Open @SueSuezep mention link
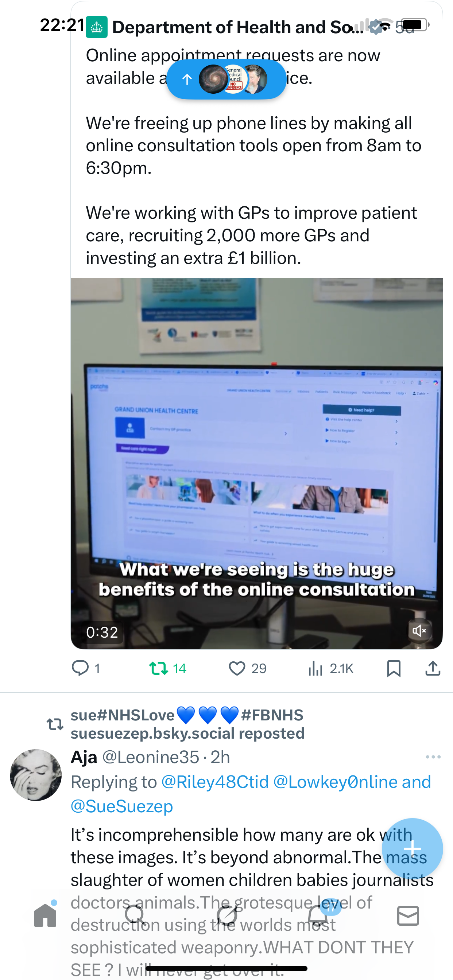 coord(122,806)
